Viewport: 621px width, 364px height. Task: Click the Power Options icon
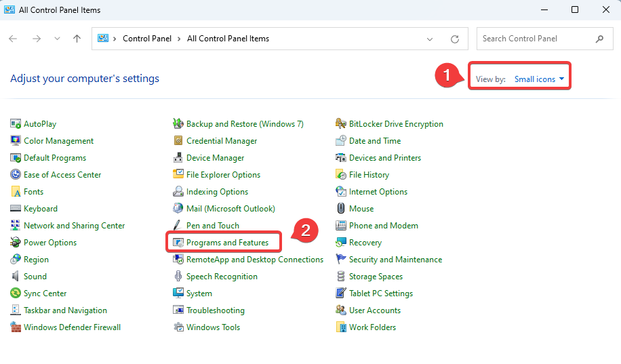pyautogui.click(x=16, y=243)
